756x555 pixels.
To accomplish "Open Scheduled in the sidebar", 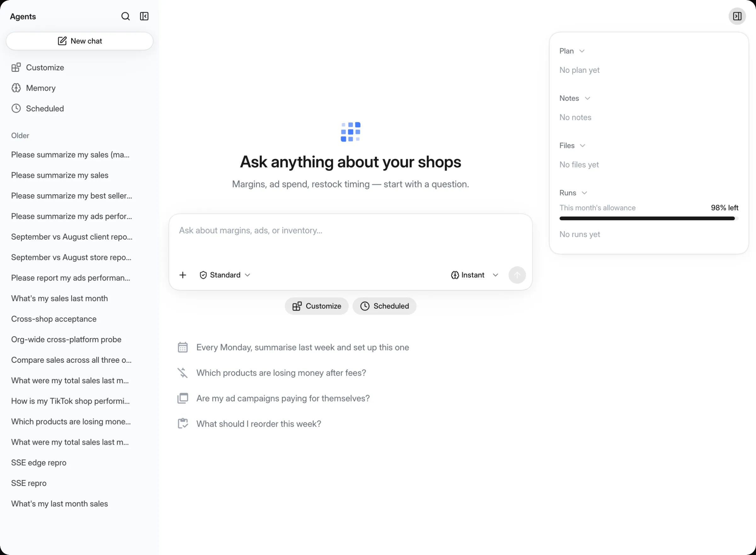I will point(80,108).
